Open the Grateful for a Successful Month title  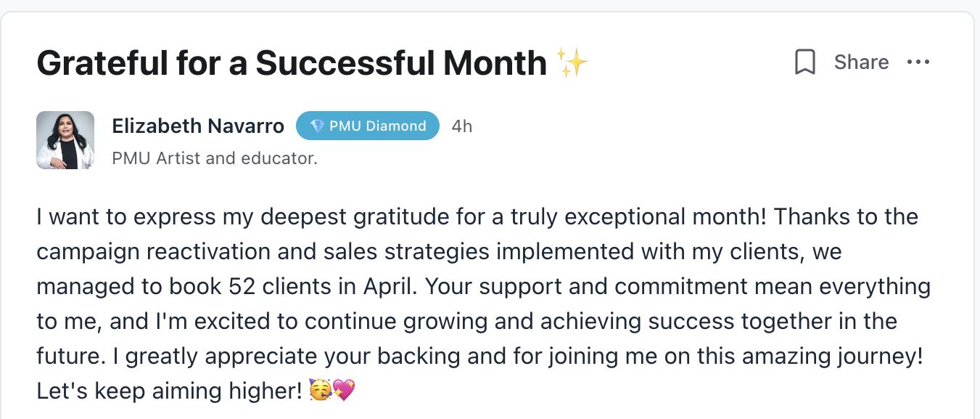pos(292,63)
